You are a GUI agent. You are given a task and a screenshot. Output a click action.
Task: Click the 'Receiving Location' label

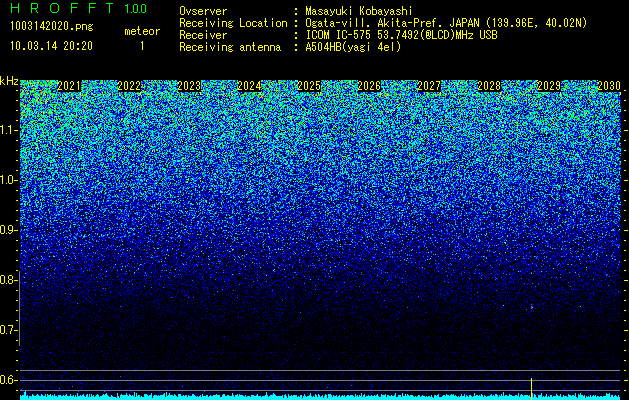pos(233,23)
